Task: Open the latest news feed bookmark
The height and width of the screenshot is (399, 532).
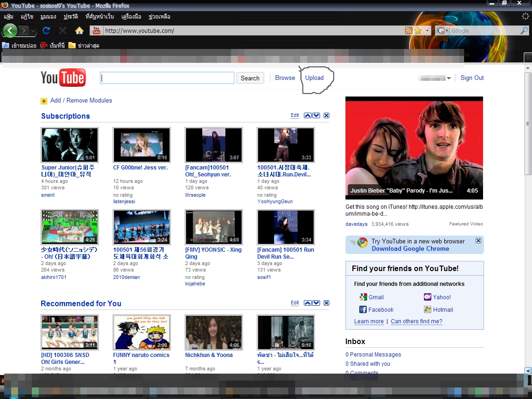Action: [x=84, y=45]
